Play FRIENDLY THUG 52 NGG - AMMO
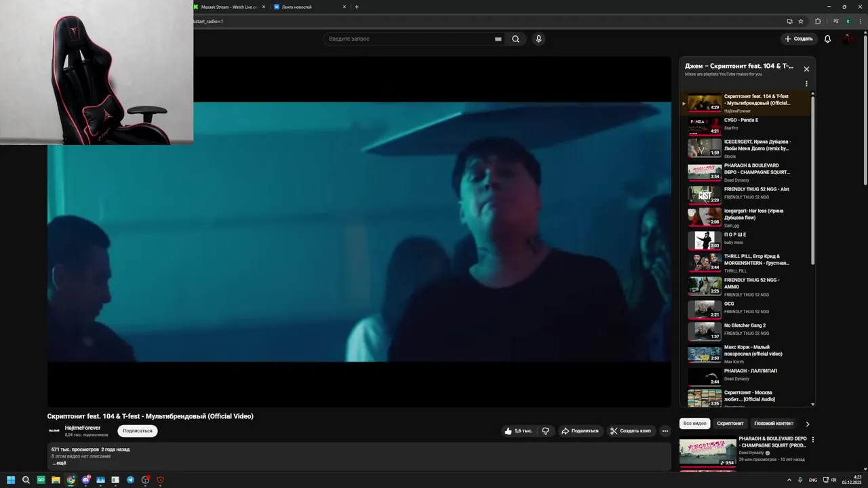868x488 pixels. click(746, 286)
